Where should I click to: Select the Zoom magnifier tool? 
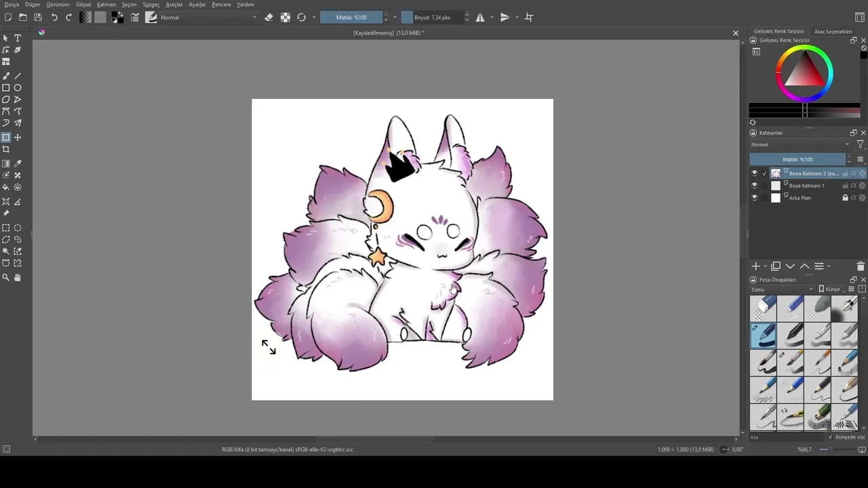pyautogui.click(x=6, y=277)
